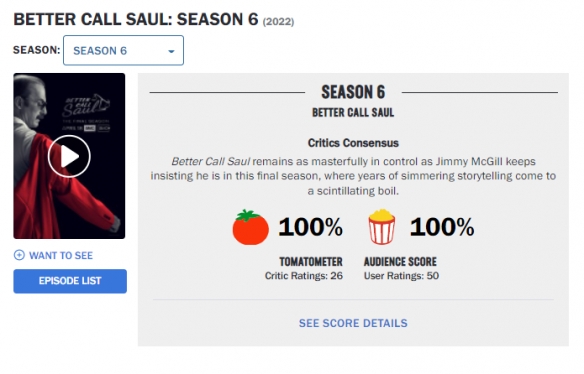
Task: Click the Season 6 poster thumbnail
Action: click(x=69, y=156)
